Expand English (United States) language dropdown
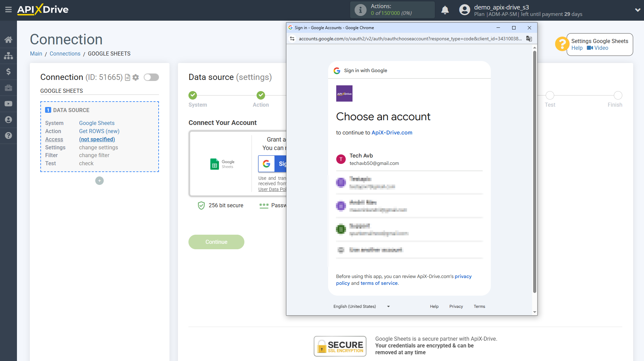Image resolution: width=644 pixels, height=361 pixels. [362, 306]
